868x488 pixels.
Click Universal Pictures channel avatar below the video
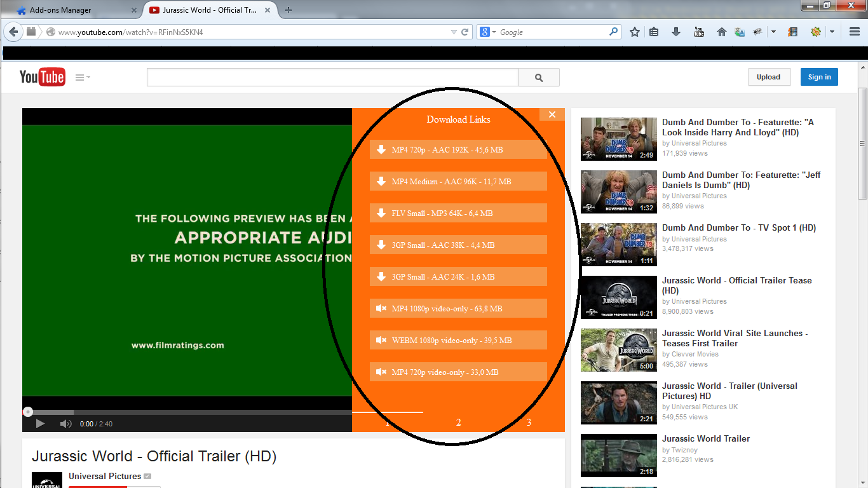coord(47,480)
